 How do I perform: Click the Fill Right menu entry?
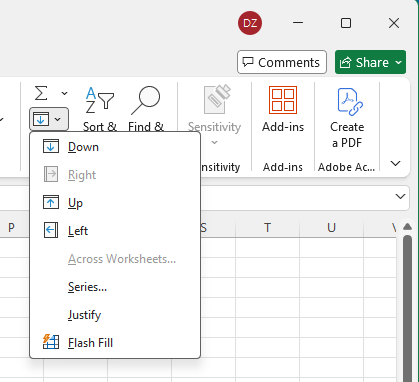coord(115,175)
